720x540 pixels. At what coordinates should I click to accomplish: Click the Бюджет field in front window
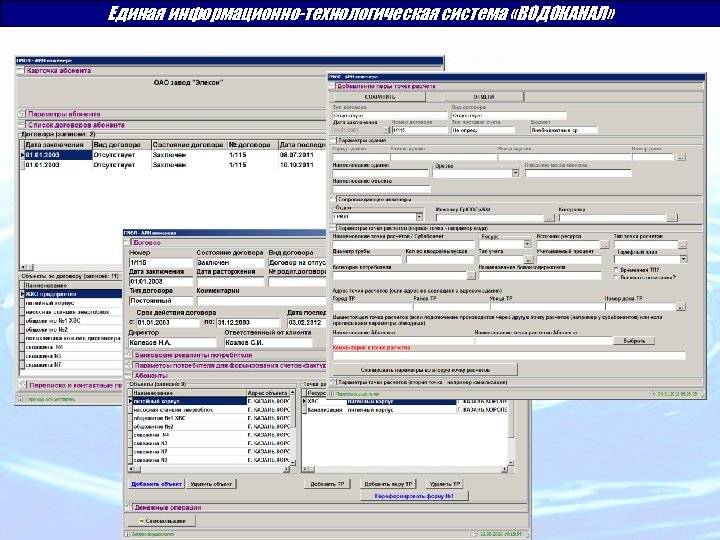coord(563,130)
